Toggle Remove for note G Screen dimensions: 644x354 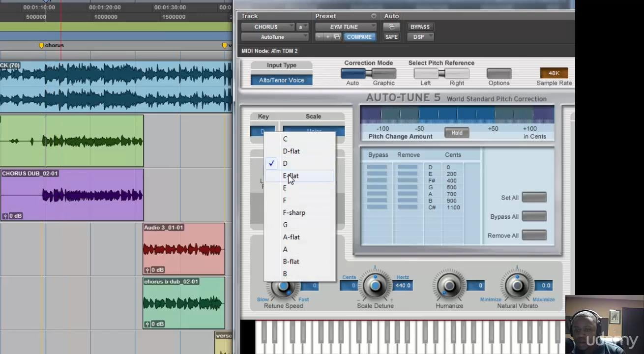[408, 187]
